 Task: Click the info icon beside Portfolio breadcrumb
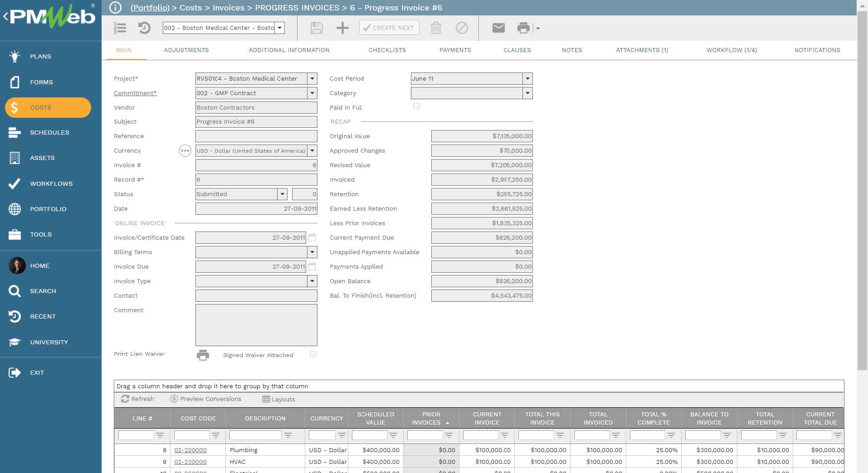pos(116,8)
